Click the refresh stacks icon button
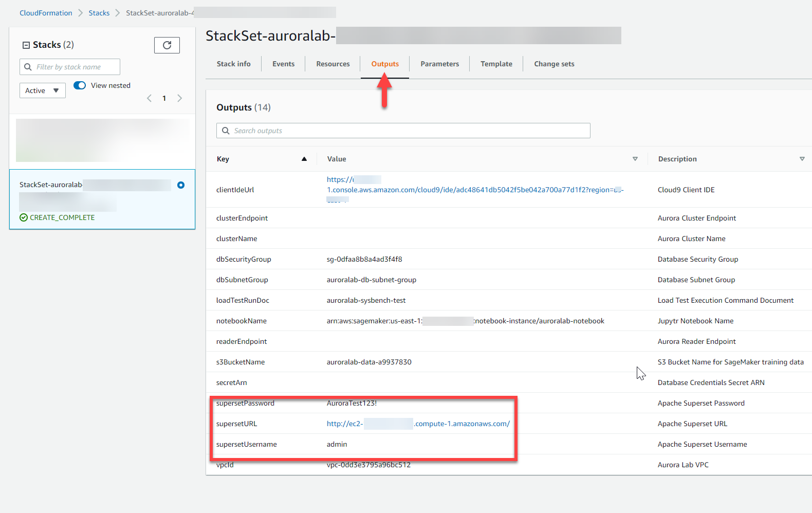Screen dimensions: 812x513 click(x=167, y=45)
